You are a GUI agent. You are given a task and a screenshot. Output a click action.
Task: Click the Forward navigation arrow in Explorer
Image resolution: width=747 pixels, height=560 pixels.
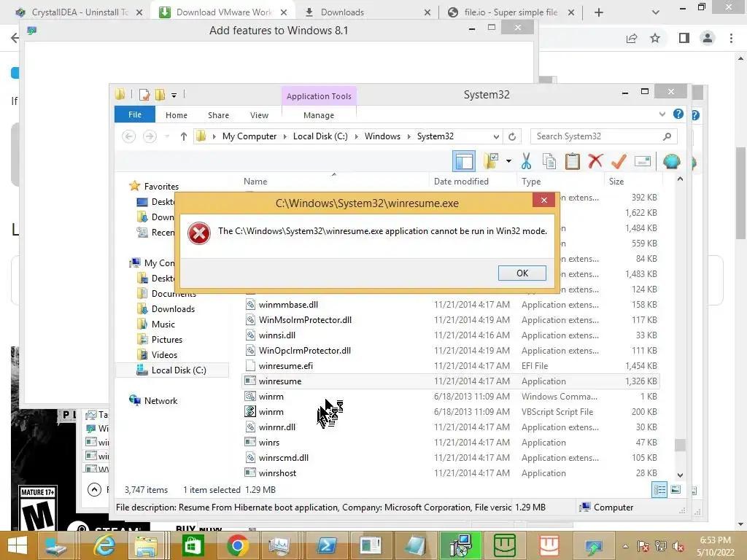point(150,136)
